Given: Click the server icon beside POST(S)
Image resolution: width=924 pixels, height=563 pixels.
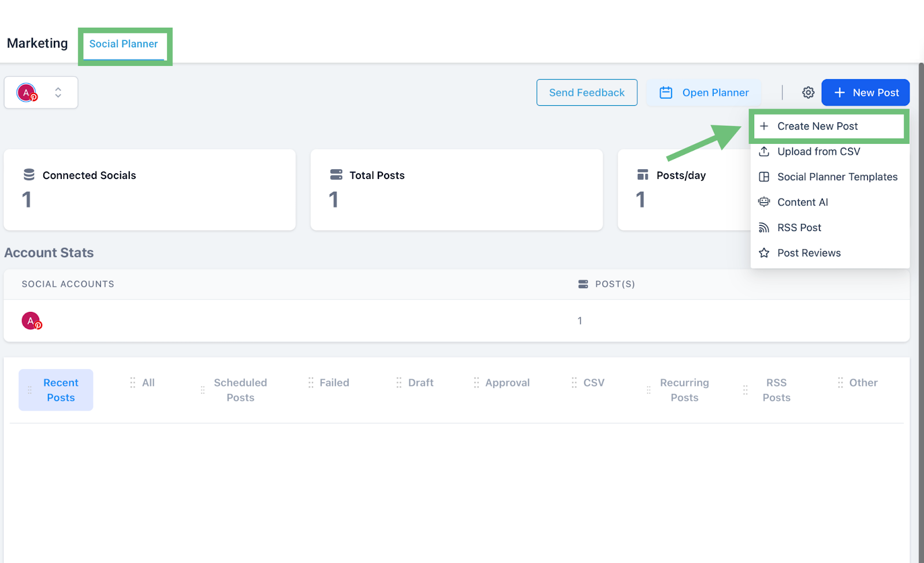Looking at the screenshot, I should point(583,284).
